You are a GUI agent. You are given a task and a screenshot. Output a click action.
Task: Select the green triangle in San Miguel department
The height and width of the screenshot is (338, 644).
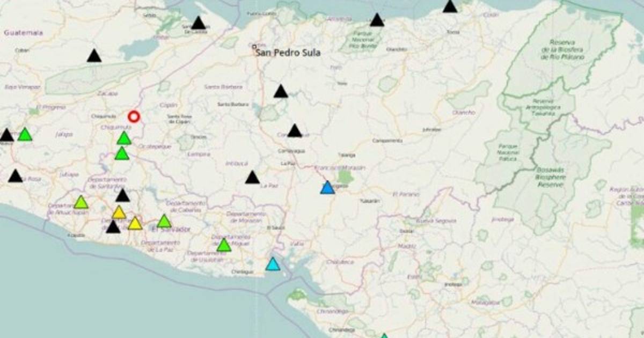pyautogui.click(x=224, y=245)
